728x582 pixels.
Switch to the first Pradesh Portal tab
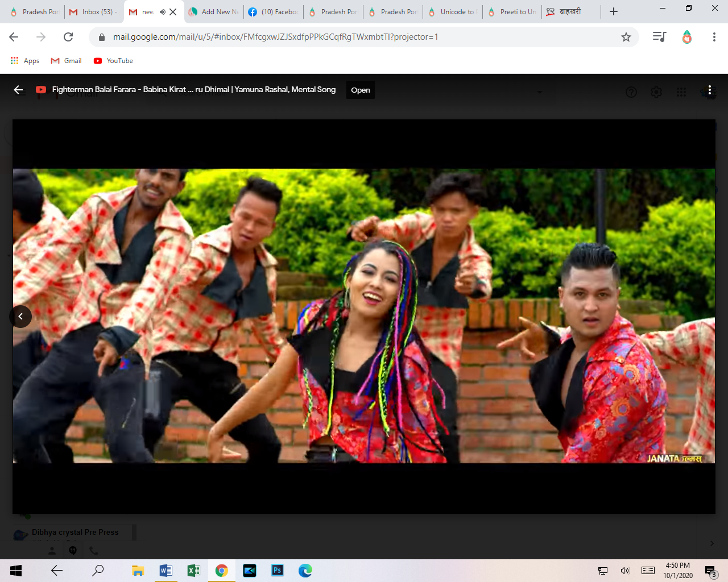(x=34, y=11)
